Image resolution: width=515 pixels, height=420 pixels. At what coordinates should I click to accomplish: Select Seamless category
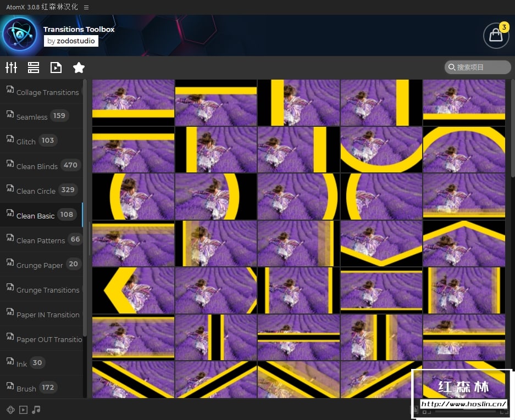41,116
